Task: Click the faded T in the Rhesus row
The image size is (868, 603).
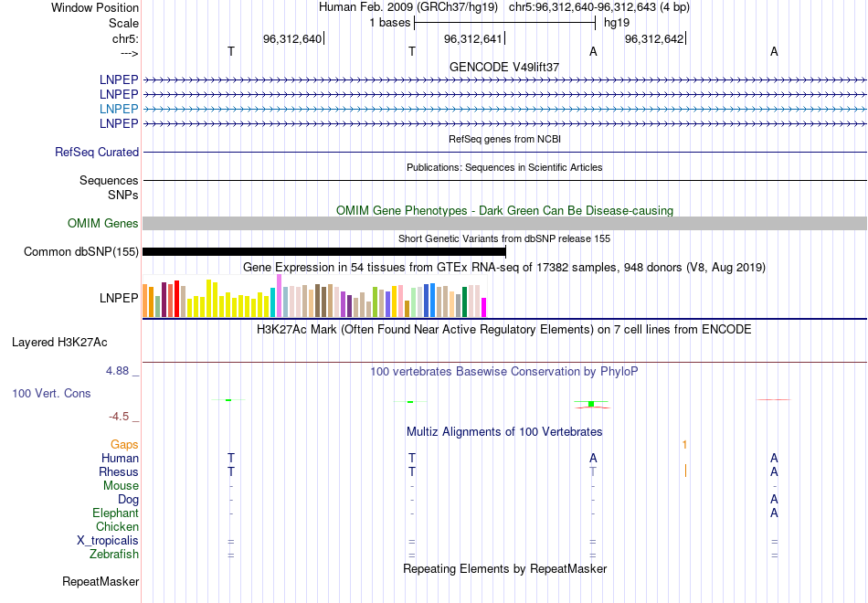Action: [593, 471]
